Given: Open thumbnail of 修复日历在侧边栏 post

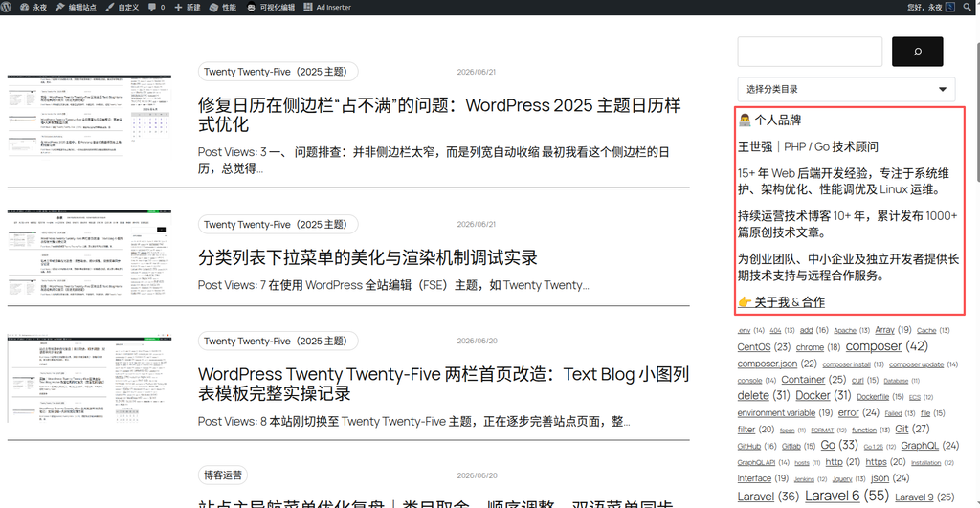Looking at the screenshot, I should 89,116.
